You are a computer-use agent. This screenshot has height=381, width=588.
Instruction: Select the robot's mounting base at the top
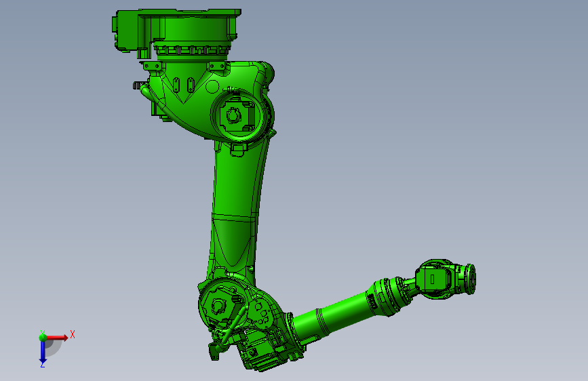coord(176,34)
